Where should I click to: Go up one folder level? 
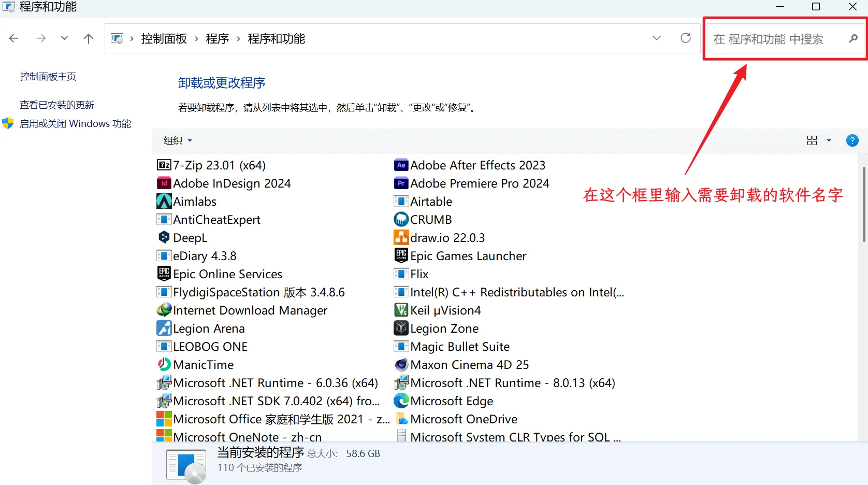pyautogui.click(x=89, y=38)
